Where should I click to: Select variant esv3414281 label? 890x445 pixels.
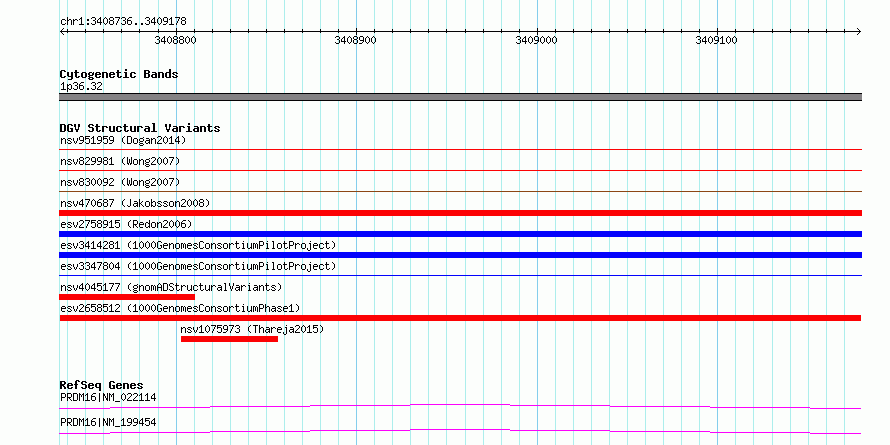198,245
